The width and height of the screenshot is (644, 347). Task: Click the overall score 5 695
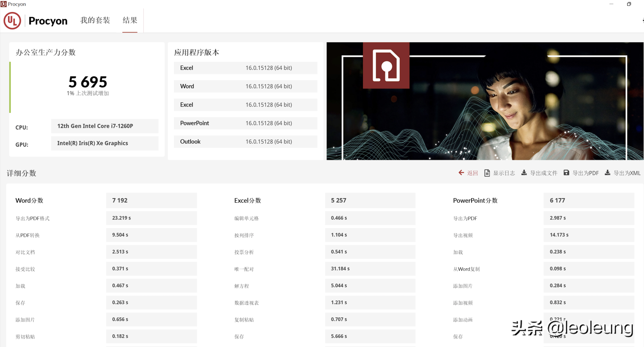click(x=88, y=82)
